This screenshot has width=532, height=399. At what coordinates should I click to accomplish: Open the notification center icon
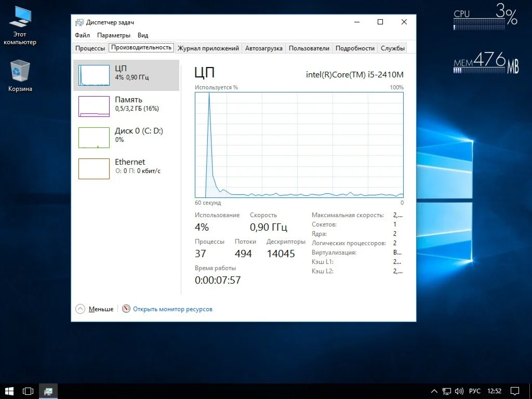pyautogui.click(x=515, y=391)
